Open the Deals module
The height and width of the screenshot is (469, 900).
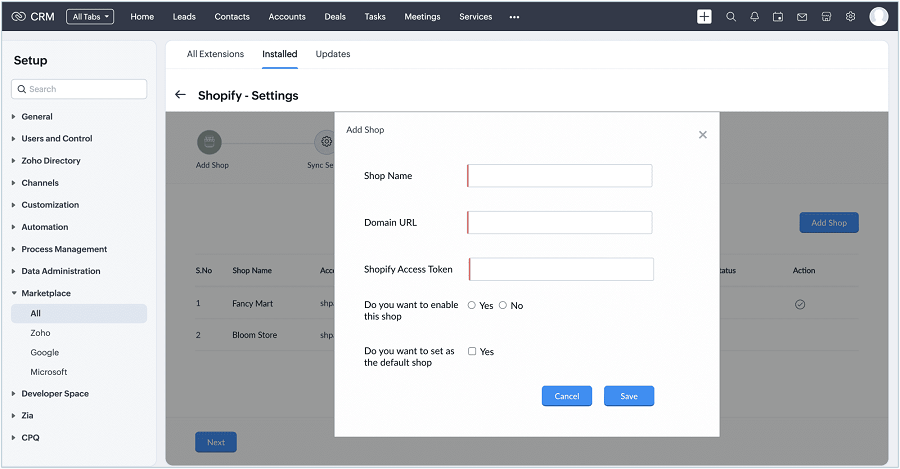coord(335,17)
